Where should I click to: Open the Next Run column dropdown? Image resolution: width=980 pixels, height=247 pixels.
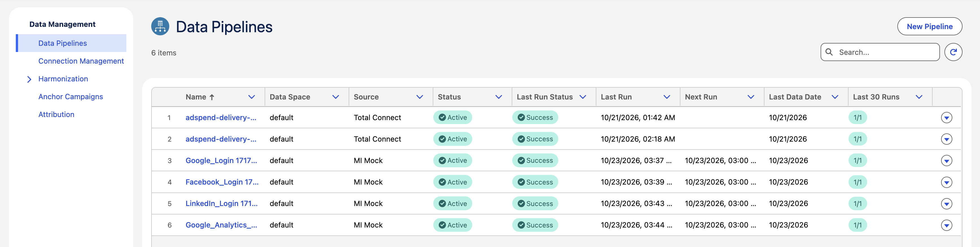[x=751, y=97]
